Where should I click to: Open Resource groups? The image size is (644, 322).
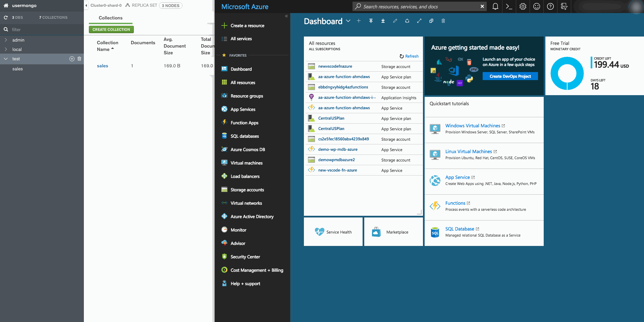pyautogui.click(x=247, y=96)
